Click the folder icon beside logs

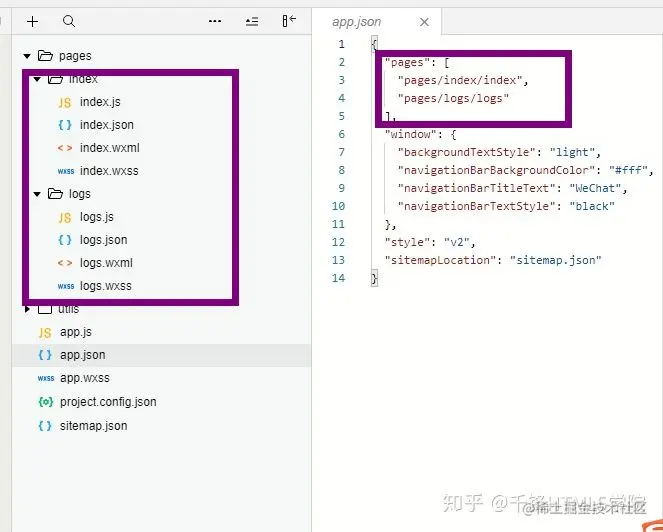pos(55,194)
